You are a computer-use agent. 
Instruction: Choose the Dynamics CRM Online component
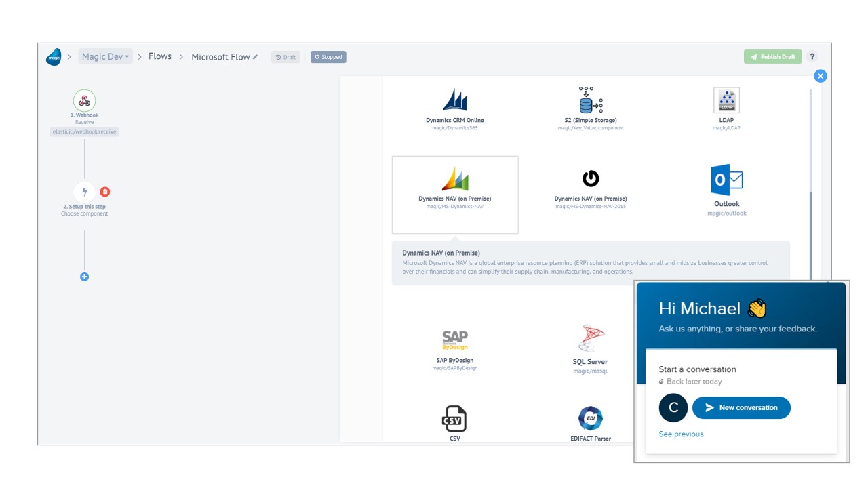point(455,108)
